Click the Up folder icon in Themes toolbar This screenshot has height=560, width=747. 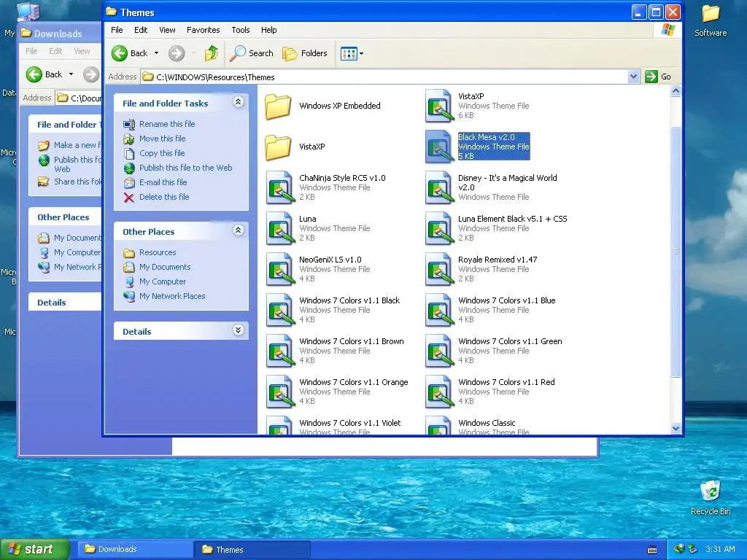click(x=212, y=53)
